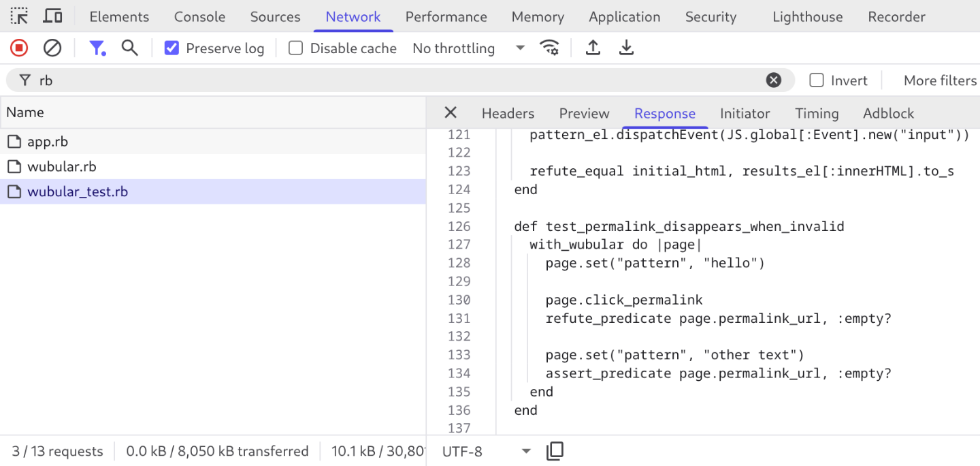Show the Initiator tab
This screenshot has width=980, height=466.
pos(745,113)
